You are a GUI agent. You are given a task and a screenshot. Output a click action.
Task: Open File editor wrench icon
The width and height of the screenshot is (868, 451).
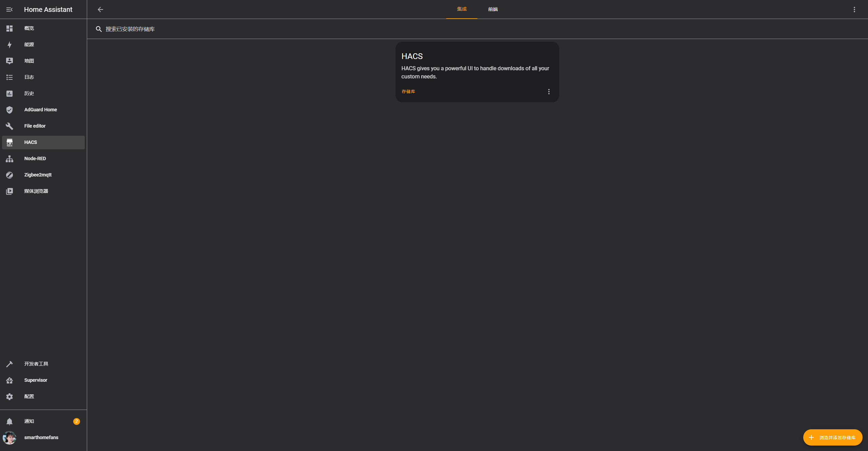(9, 126)
